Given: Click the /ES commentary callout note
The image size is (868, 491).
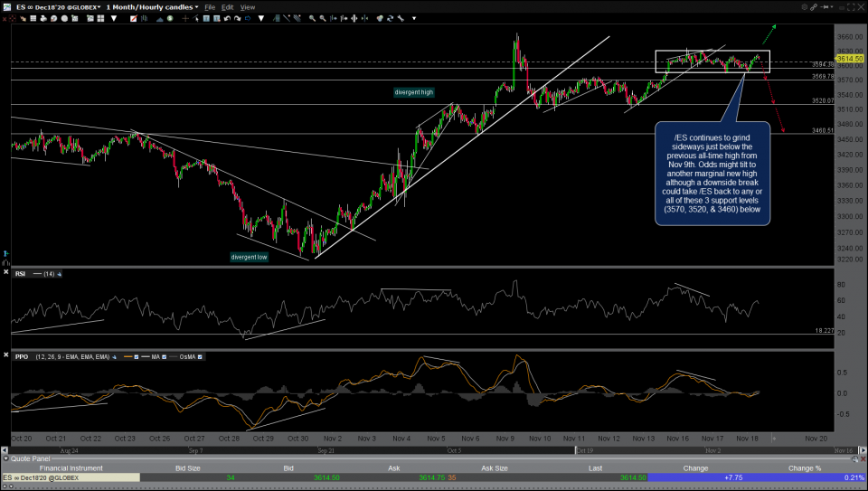Looking at the screenshot, I should coord(712,174).
